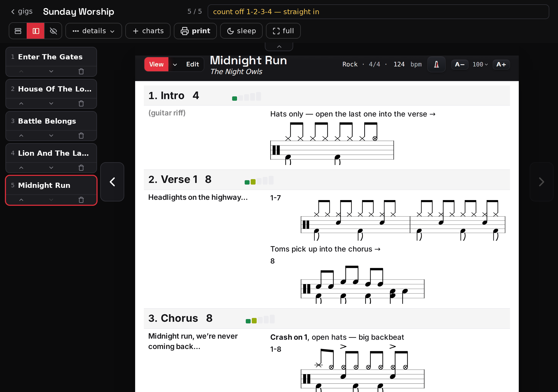Set Verse 1 intensity level meter
The width and height of the screenshot is (558, 392).
click(x=259, y=180)
